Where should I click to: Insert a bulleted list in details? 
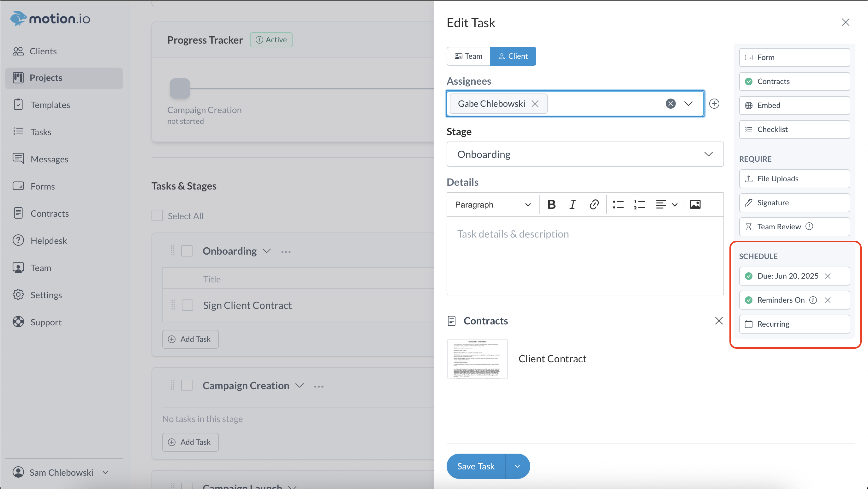click(618, 204)
